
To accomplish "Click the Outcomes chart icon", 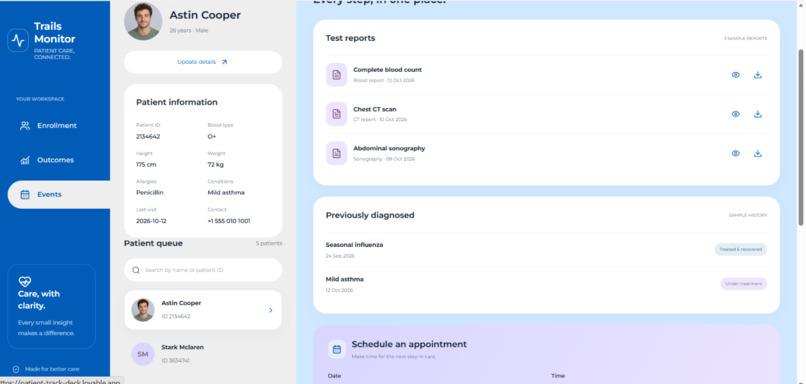I will [x=25, y=160].
